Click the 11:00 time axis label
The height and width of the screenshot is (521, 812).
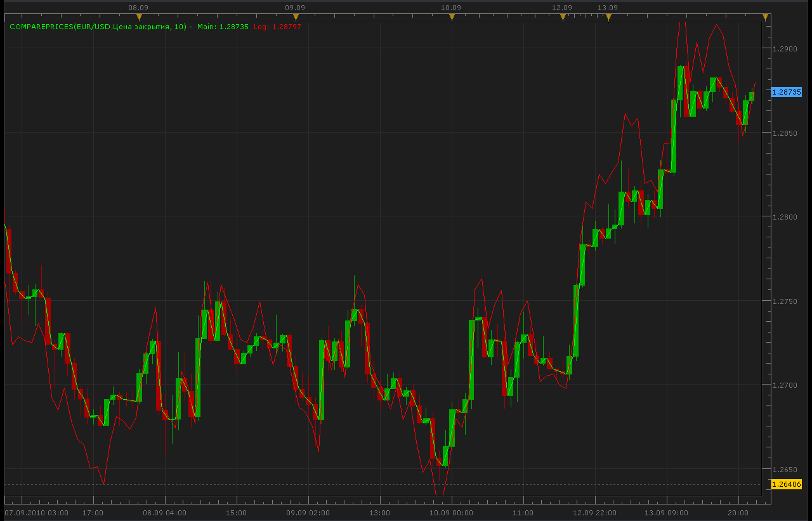523,512
